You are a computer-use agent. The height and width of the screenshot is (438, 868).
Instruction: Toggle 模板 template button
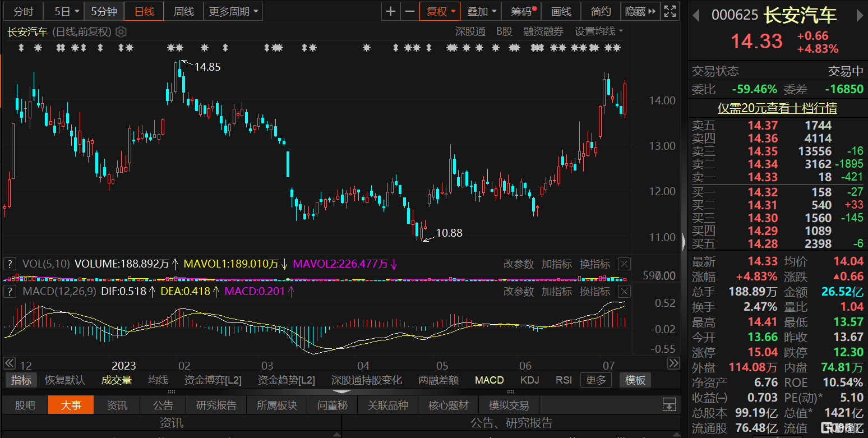635,380
